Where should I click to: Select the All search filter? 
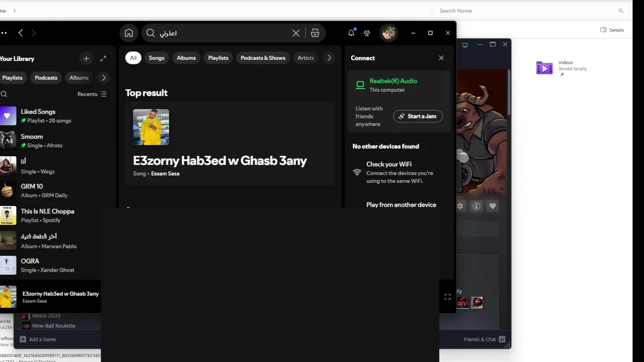click(x=133, y=58)
